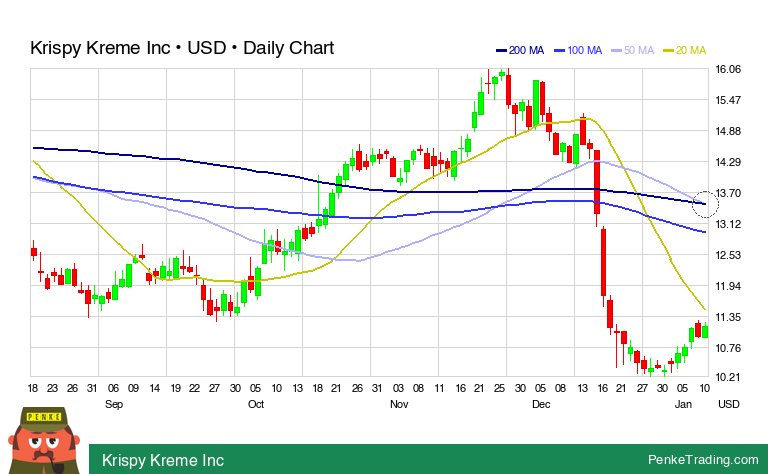768x474 pixels.
Task: Click the PENKE badge on the mascot's hat
Action: [x=44, y=417]
